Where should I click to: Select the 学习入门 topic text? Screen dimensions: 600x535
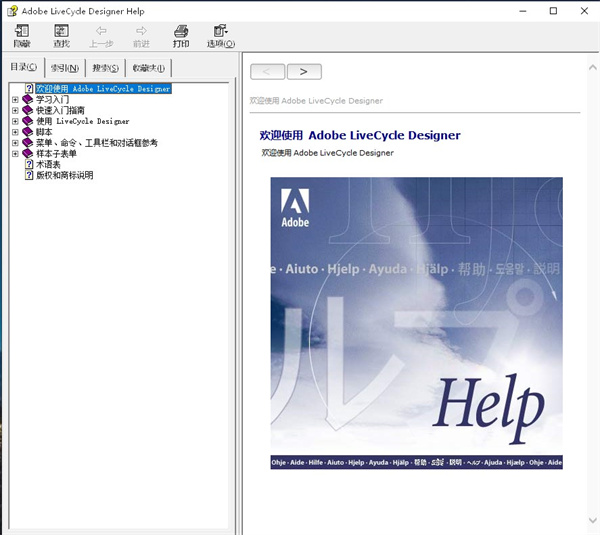pyautogui.click(x=52, y=99)
